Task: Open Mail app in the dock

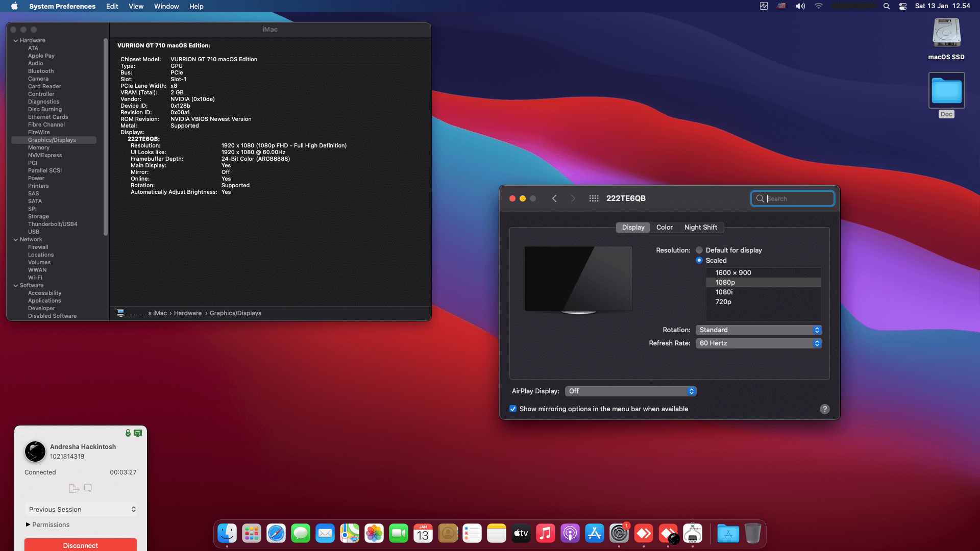Action: click(x=325, y=534)
